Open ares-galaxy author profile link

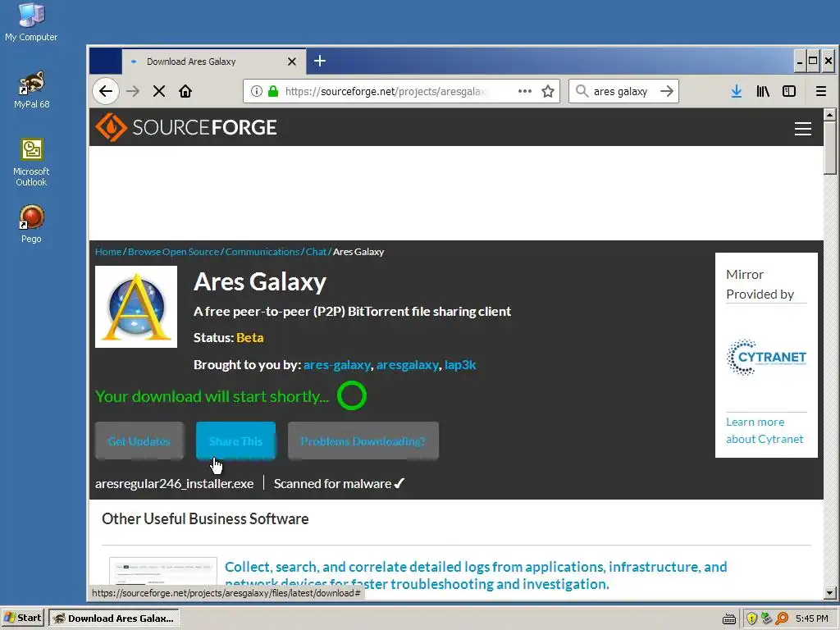(x=337, y=365)
